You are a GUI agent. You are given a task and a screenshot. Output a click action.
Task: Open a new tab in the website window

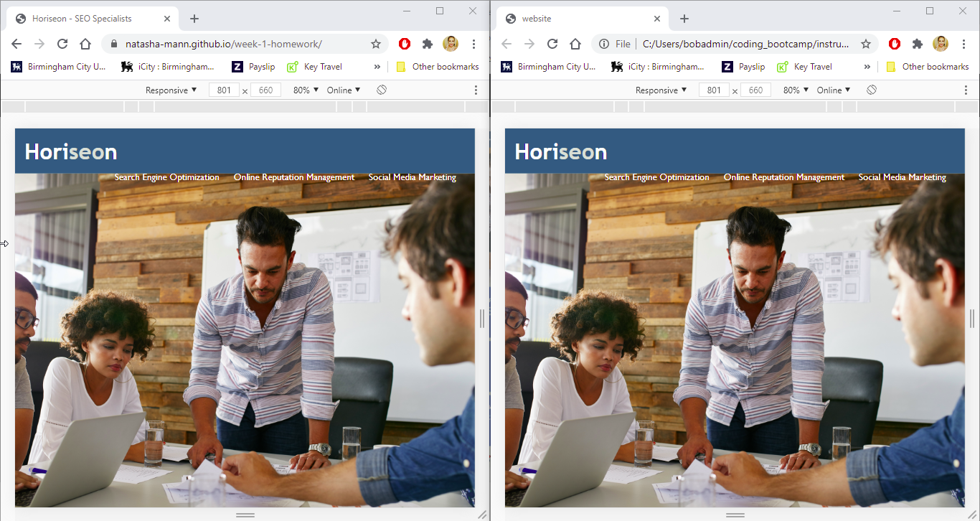click(684, 19)
